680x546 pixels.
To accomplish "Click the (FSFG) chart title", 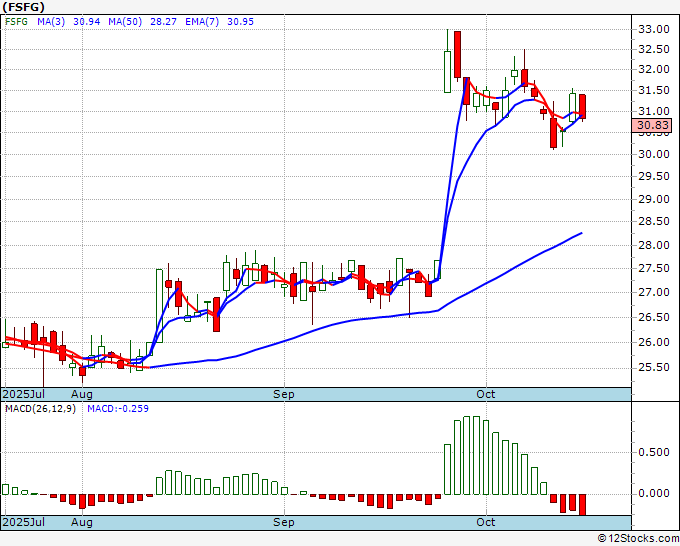I will [25, 6].
